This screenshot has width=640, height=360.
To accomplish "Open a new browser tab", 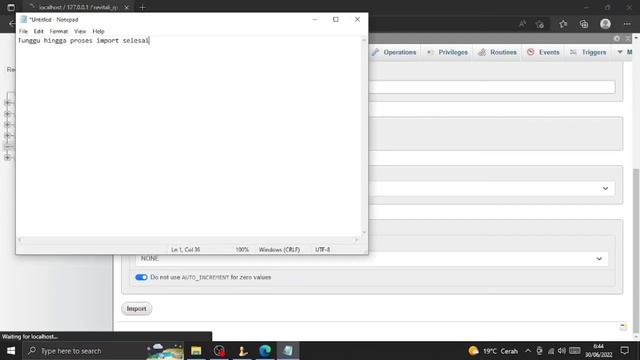I will (x=142, y=7).
